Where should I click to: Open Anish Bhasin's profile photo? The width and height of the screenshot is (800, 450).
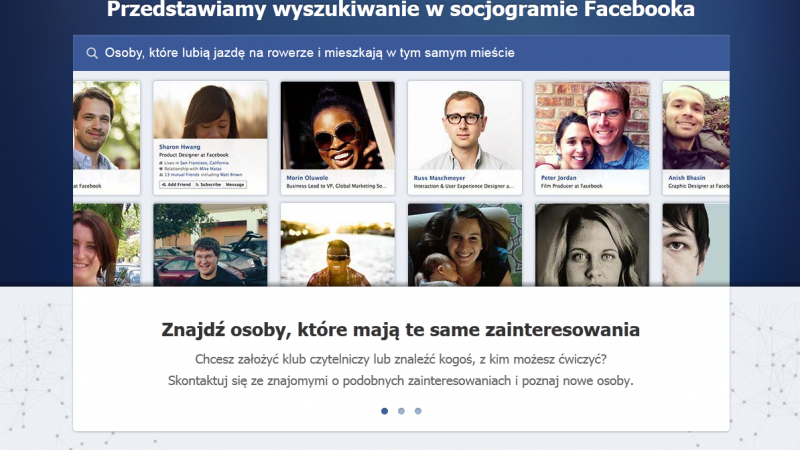click(696, 126)
